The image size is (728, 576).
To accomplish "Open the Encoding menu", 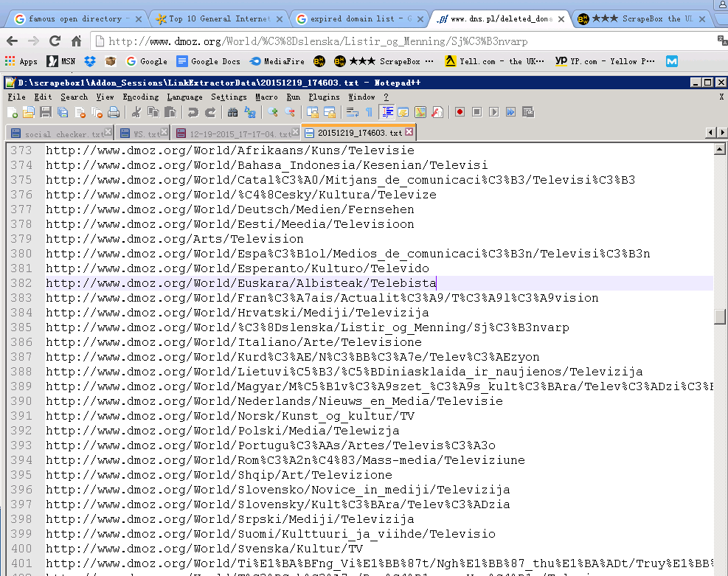I will click(141, 97).
